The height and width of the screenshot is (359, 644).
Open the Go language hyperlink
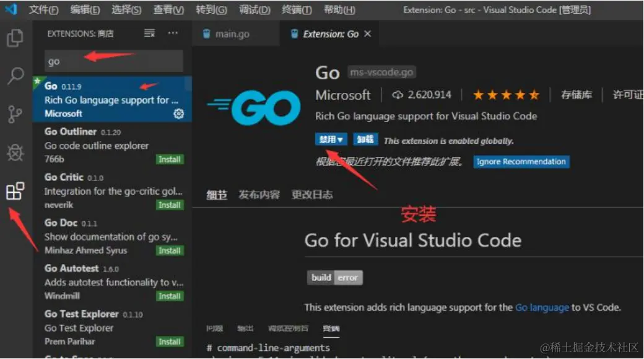[x=542, y=308]
